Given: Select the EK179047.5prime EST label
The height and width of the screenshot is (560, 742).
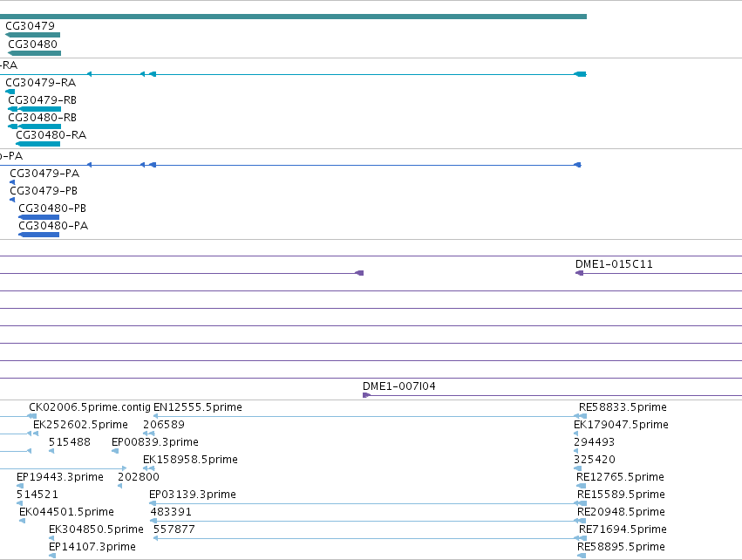Looking at the screenshot, I should (x=621, y=425).
